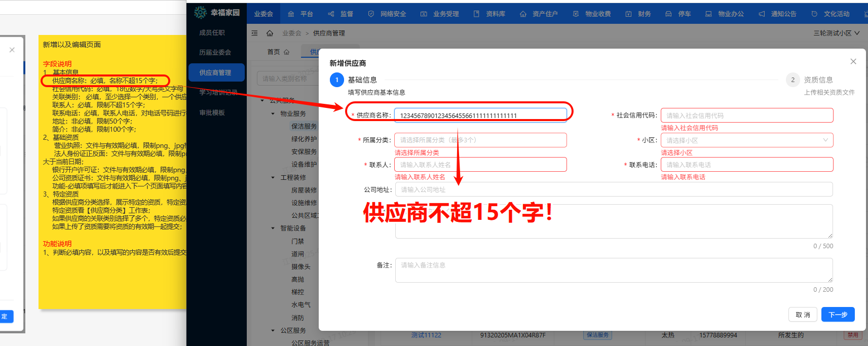Click the sidebar collapse menu icon
868x346 pixels.
[x=254, y=33]
